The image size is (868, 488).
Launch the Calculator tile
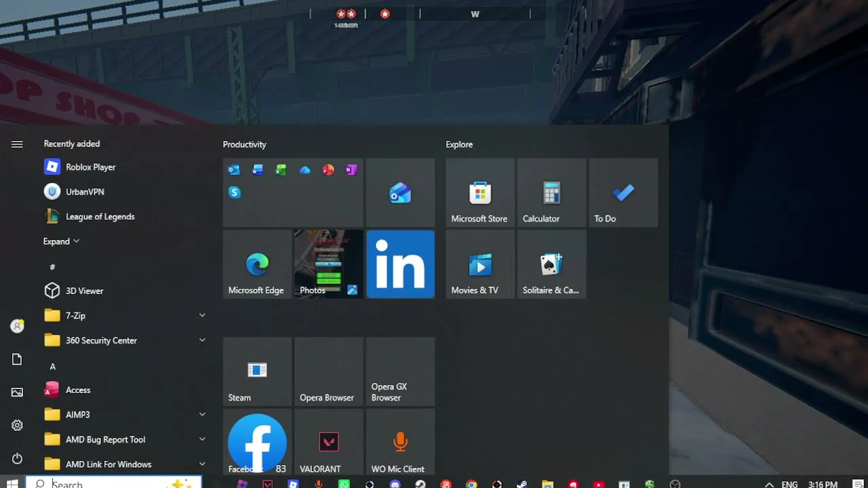[551, 192]
